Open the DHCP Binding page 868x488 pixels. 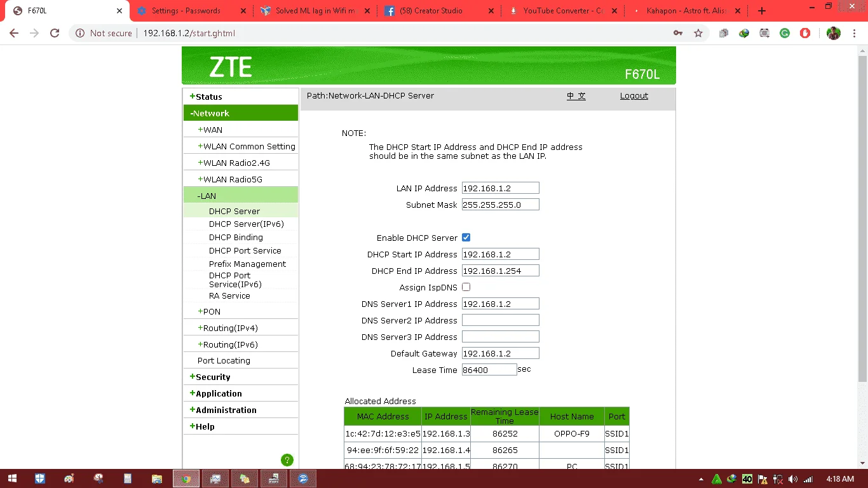tap(236, 237)
